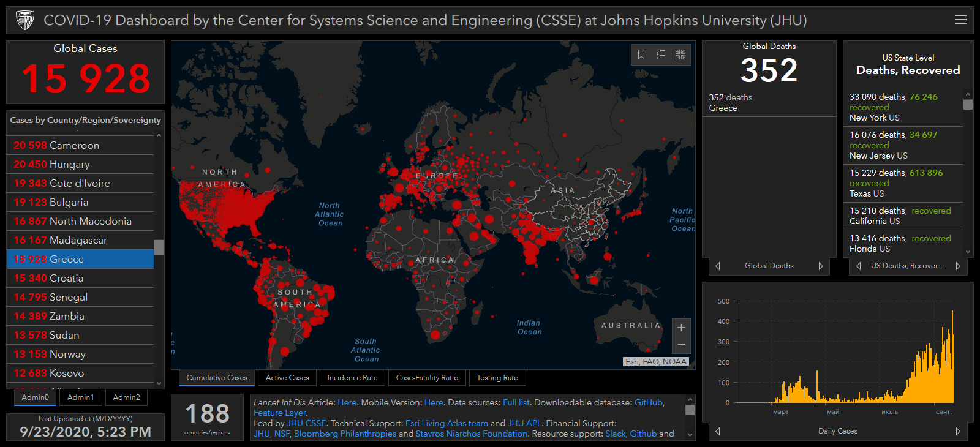Click the New Jersey US deaths entry

(903, 145)
